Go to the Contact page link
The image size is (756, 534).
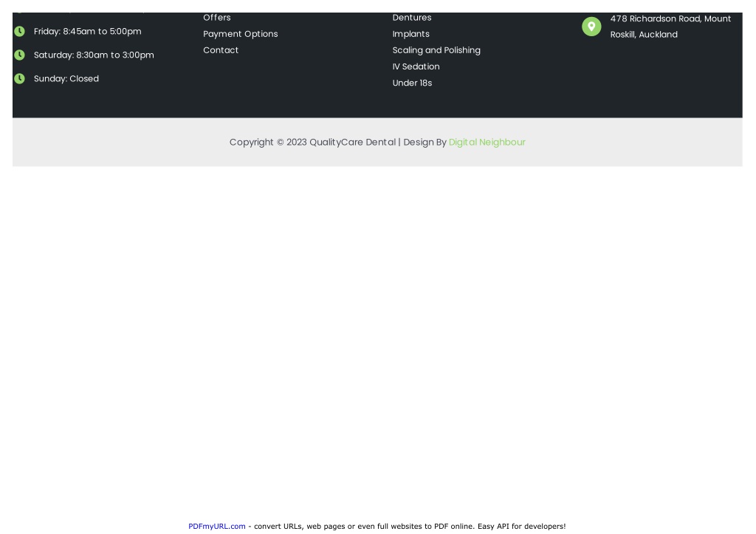click(221, 50)
